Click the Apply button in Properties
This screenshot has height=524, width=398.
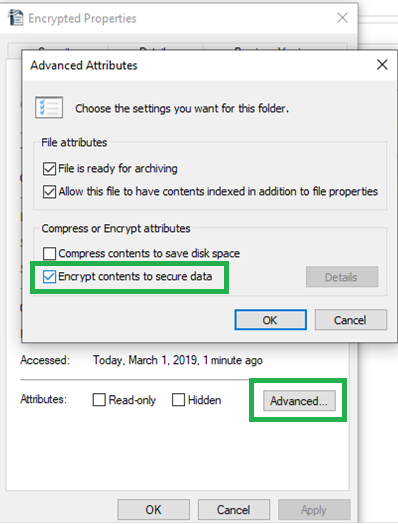314,510
